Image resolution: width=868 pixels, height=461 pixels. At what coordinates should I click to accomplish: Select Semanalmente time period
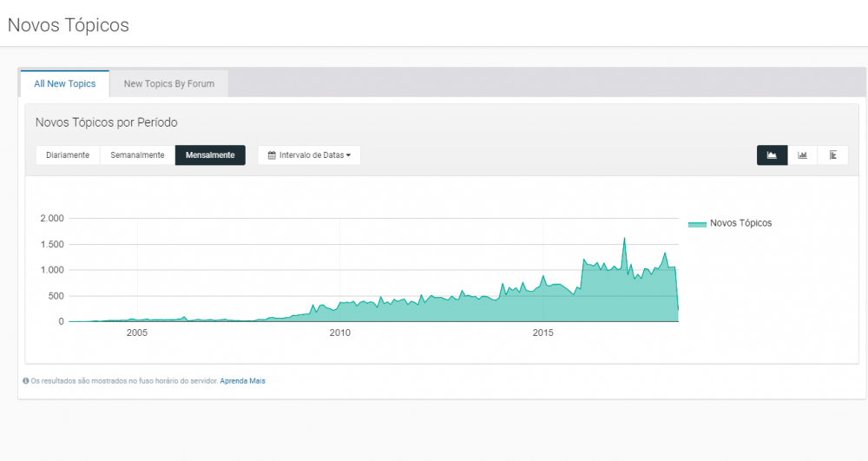pyautogui.click(x=137, y=155)
